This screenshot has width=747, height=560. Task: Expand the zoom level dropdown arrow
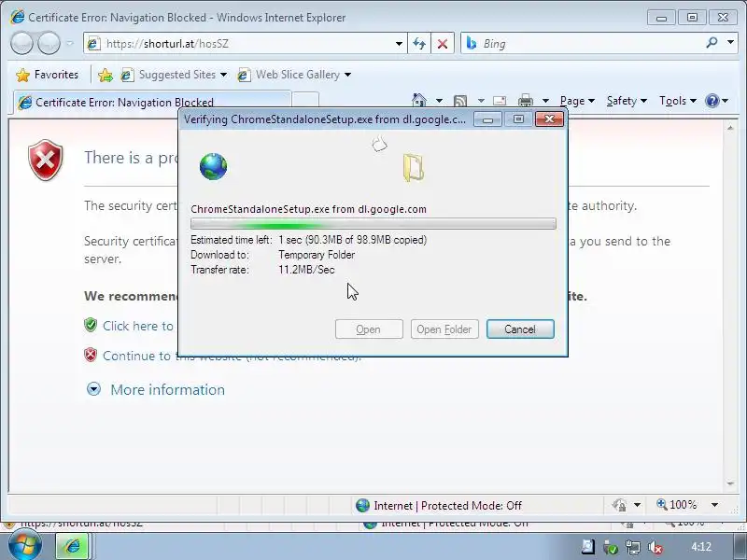(x=714, y=505)
